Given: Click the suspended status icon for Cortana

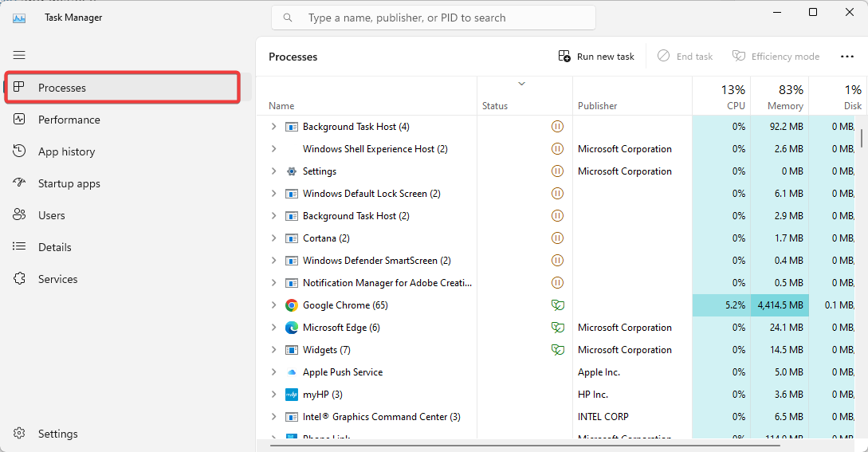Looking at the screenshot, I should (x=558, y=238).
